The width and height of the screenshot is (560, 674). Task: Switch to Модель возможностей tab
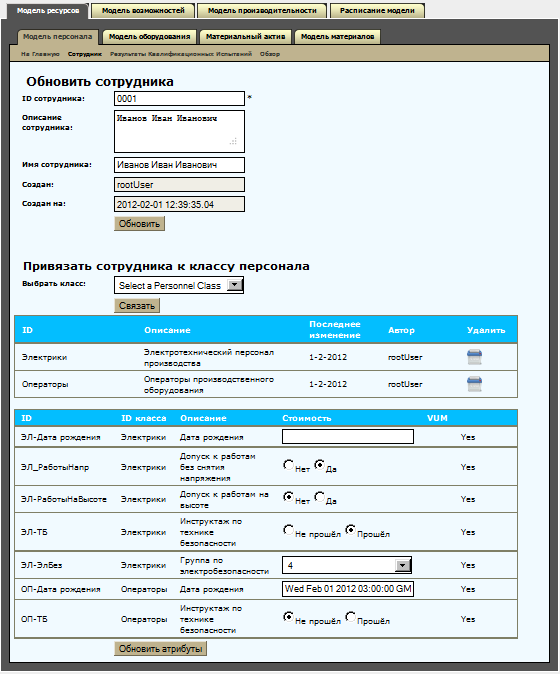(x=143, y=11)
